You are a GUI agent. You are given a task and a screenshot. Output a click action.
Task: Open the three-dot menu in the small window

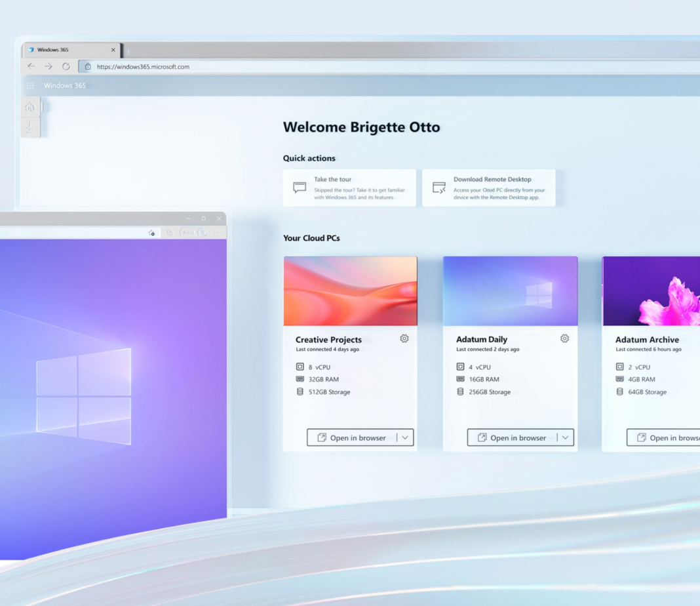point(216,233)
